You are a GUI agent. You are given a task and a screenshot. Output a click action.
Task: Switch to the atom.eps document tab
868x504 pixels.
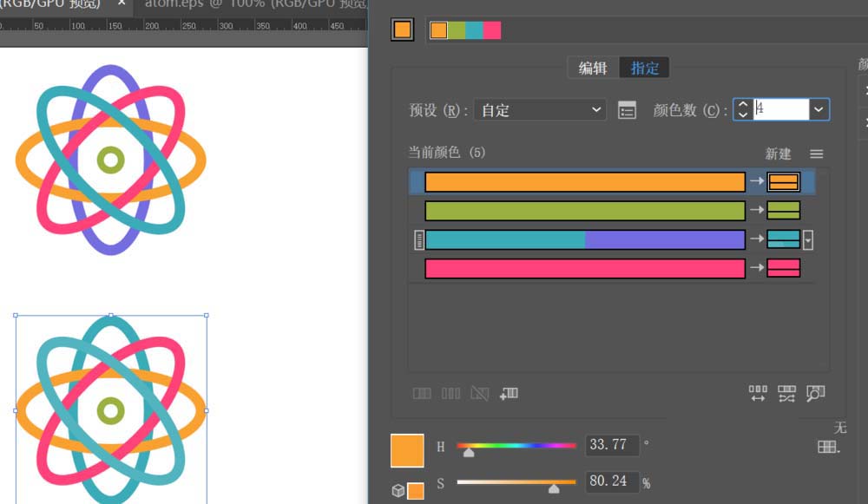[x=256, y=4]
